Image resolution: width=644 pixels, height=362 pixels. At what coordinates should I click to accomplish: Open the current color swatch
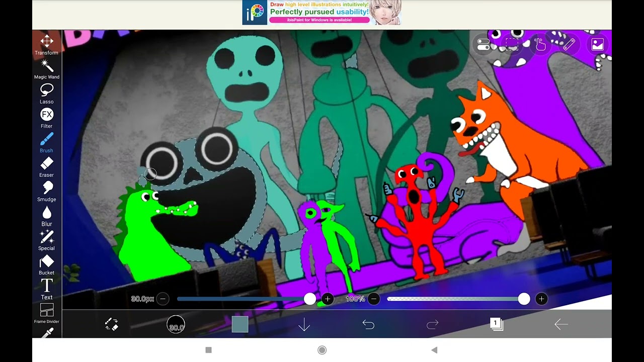(x=240, y=324)
